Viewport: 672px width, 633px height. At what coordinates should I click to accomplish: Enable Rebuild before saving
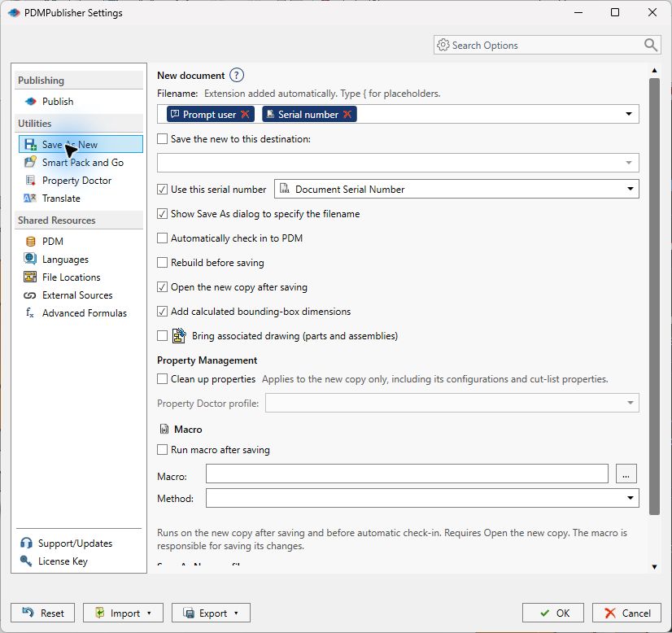(x=162, y=262)
